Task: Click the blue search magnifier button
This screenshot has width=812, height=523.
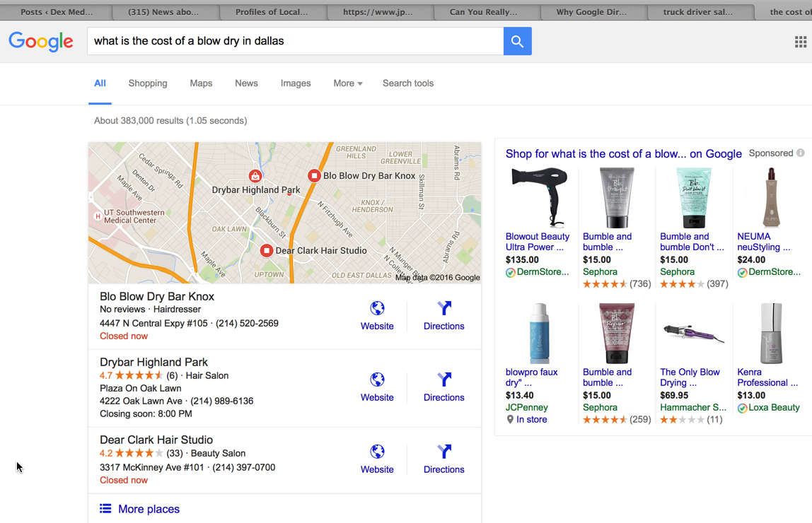Action: [517, 41]
